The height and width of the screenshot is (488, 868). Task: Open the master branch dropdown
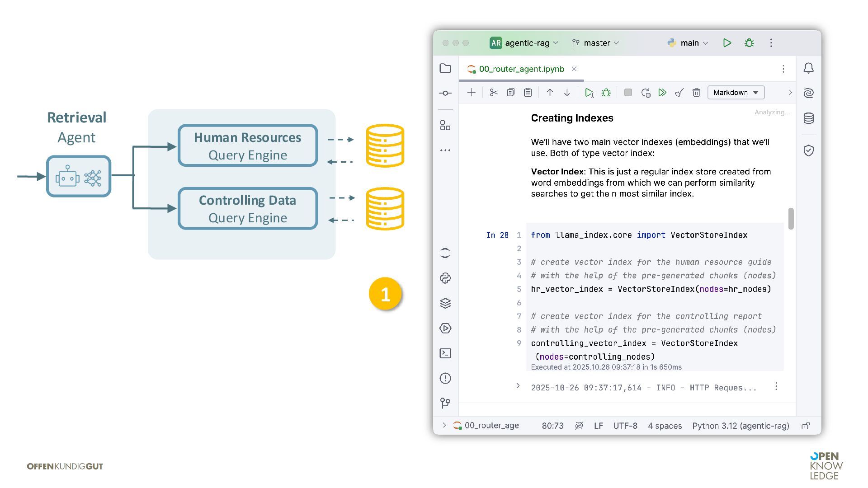point(596,43)
